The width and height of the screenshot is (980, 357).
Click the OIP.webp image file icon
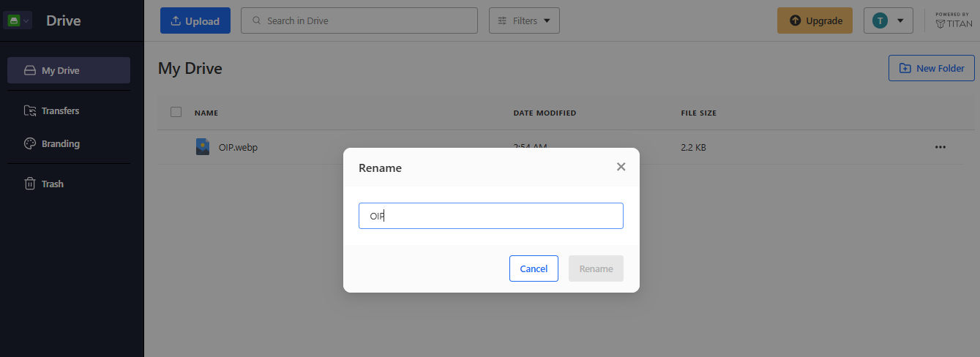pos(203,147)
